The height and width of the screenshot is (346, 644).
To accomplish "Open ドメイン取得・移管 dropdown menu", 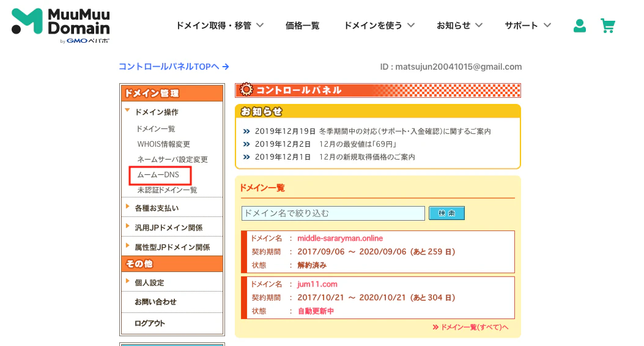I will pyautogui.click(x=220, y=26).
